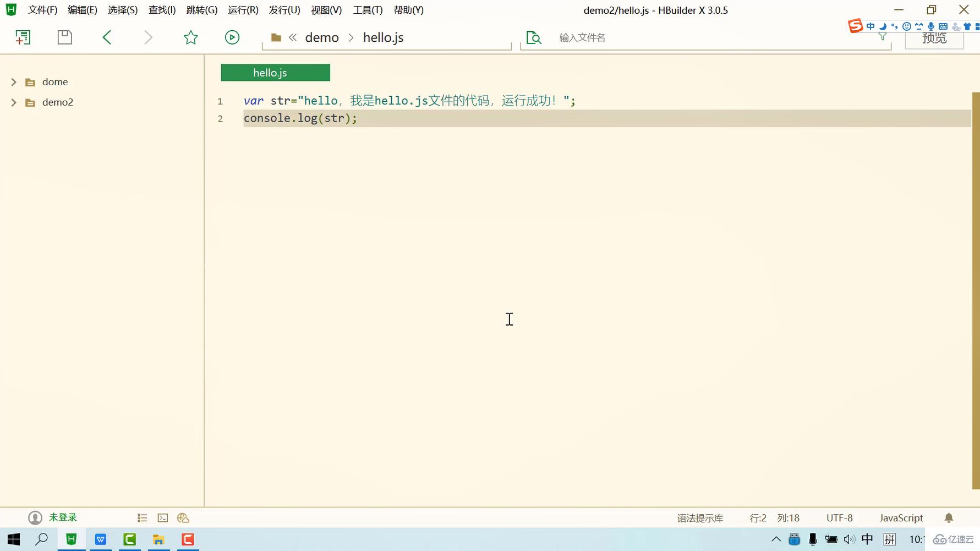This screenshot has height=551, width=980.
Task: Open the 视图(V) menu
Action: point(326,10)
